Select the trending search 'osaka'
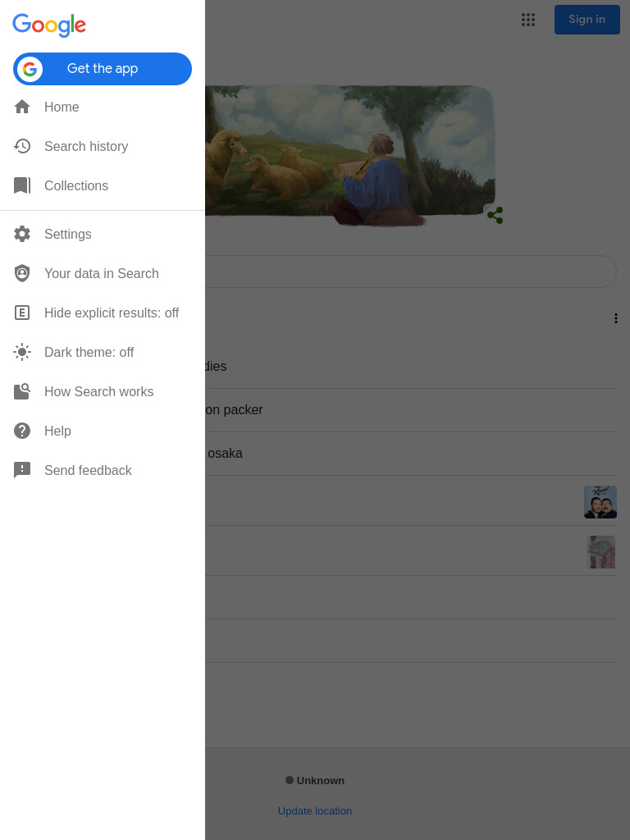Image resolution: width=630 pixels, height=840 pixels. (410, 453)
